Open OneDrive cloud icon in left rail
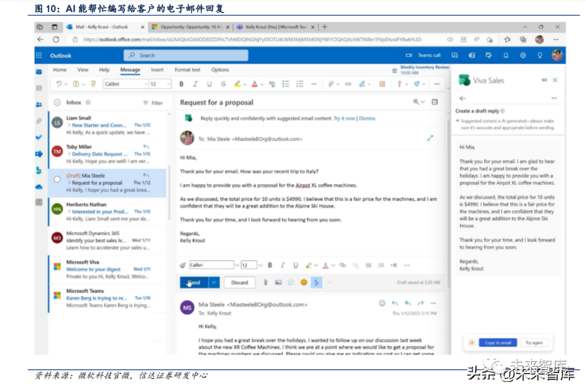Image resolution: width=586 pixels, height=392 pixels. [39, 187]
